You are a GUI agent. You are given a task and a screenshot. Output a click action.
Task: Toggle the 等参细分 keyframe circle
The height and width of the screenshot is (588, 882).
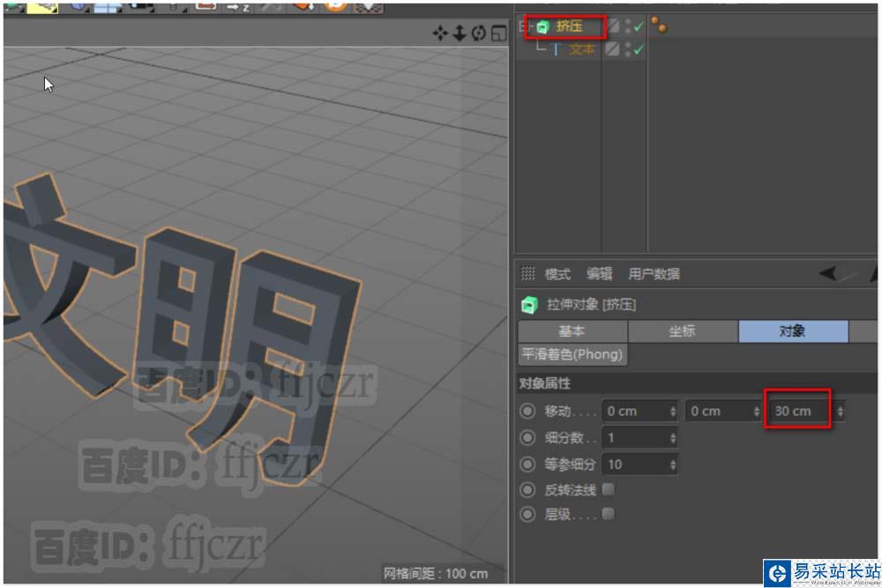click(x=527, y=464)
